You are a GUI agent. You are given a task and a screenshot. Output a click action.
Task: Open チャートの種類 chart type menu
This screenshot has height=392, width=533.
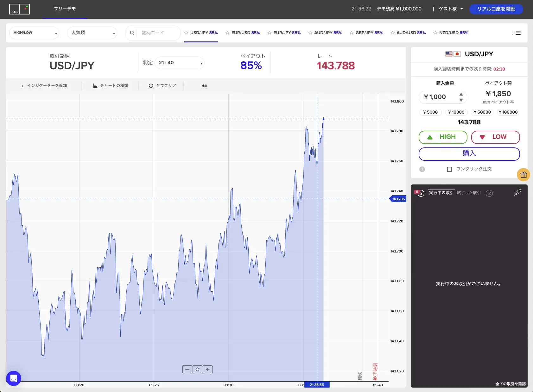pyautogui.click(x=111, y=86)
